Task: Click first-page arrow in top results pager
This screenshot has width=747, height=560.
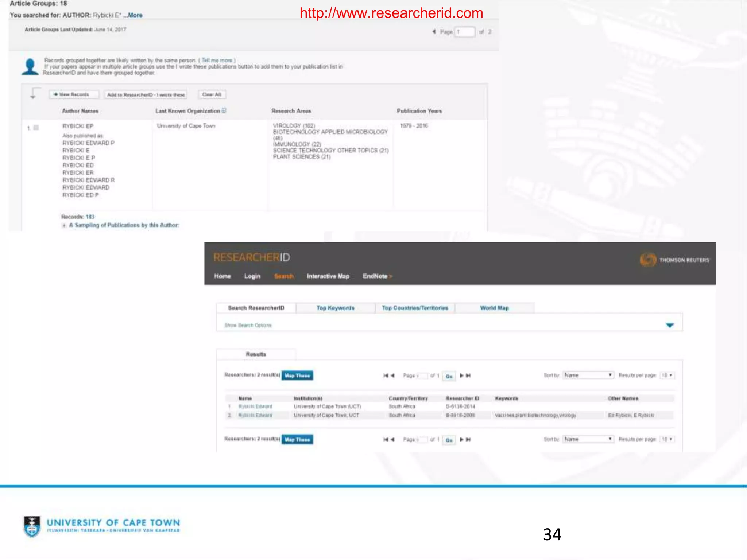Action: click(385, 376)
